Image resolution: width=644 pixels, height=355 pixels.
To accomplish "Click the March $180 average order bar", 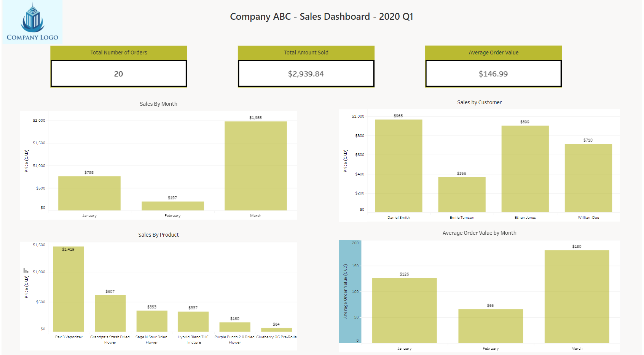I will tap(577, 296).
